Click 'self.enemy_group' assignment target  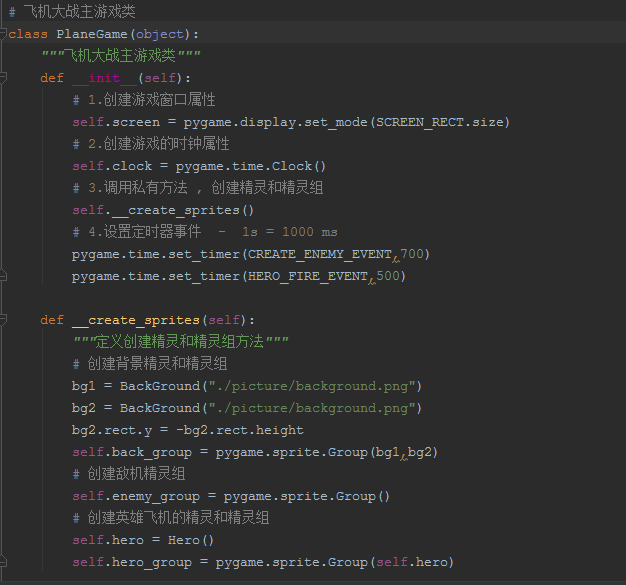(136, 496)
